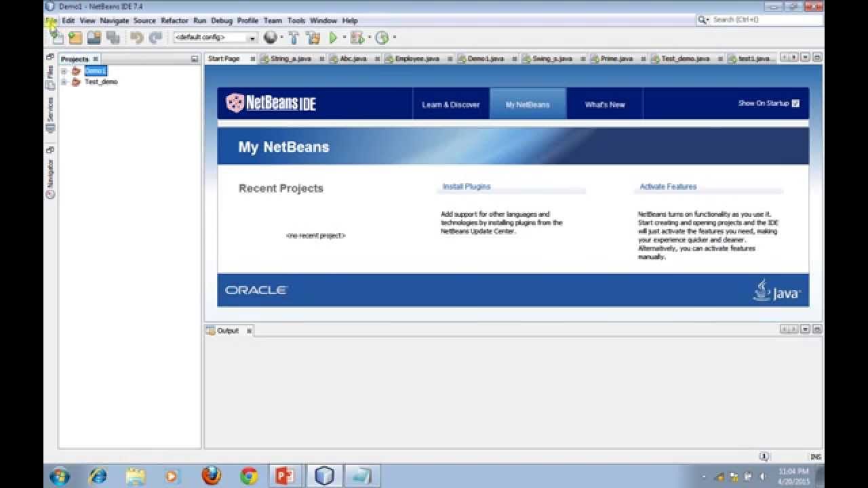The width and height of the screenshot is (868, 488).
Task: Open the Learn & Discover tab
Action: (451, 104)
